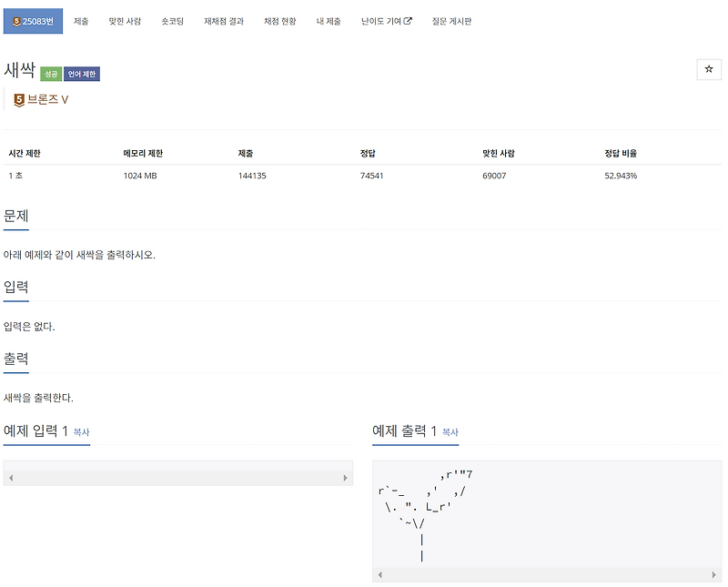
Task: Click the green 성공 badge
Action: [50, 72]
